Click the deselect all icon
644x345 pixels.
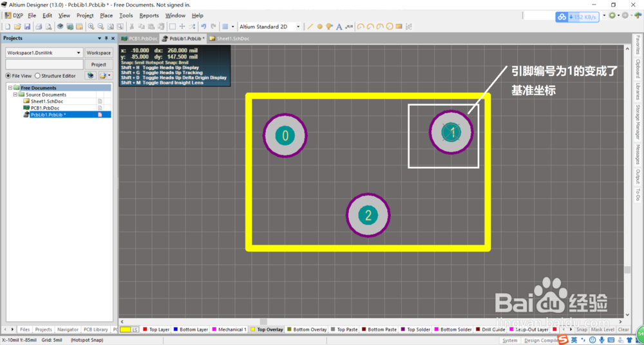point(192,26)
